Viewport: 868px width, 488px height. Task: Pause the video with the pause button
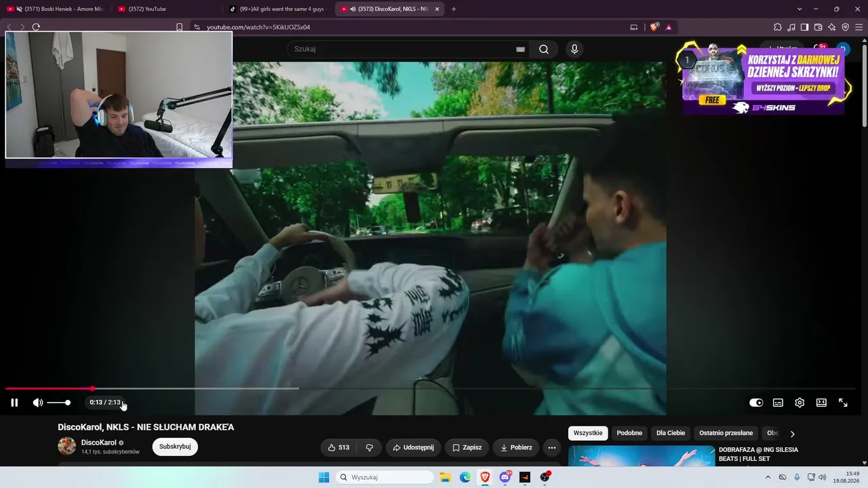(x=14, y=403)
